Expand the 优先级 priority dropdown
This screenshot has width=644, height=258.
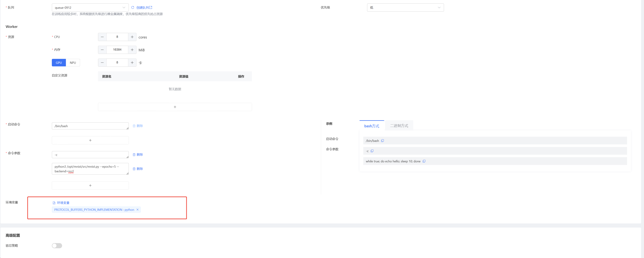pyautogui.click(x=405, y=8)
